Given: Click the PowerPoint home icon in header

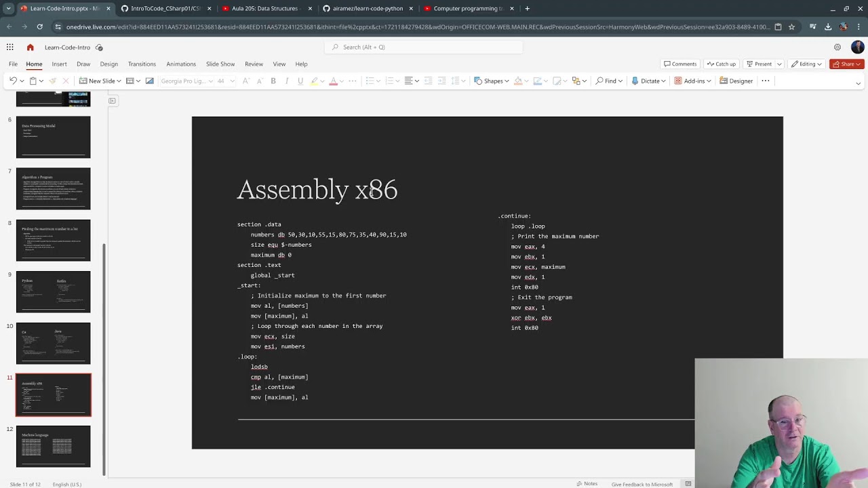Looking at the screenshot, I should point(30,47).
